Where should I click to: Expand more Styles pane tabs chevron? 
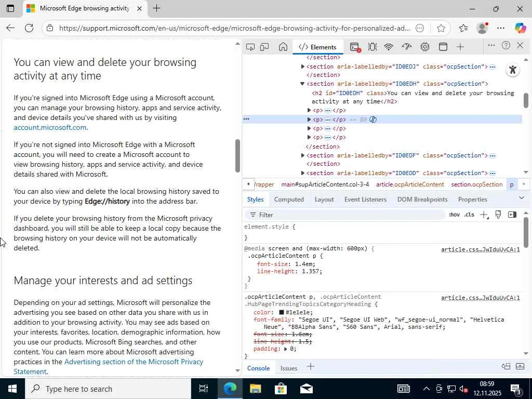522,198
